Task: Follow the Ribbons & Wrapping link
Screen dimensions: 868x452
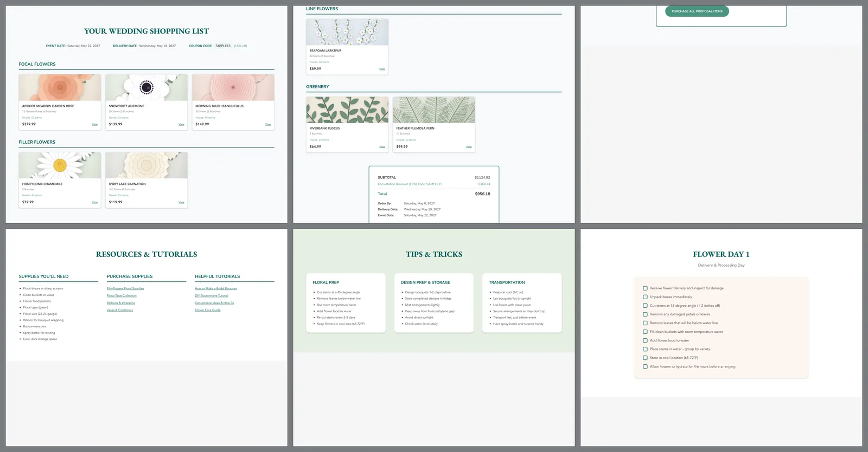Action: tap(121, 303)
